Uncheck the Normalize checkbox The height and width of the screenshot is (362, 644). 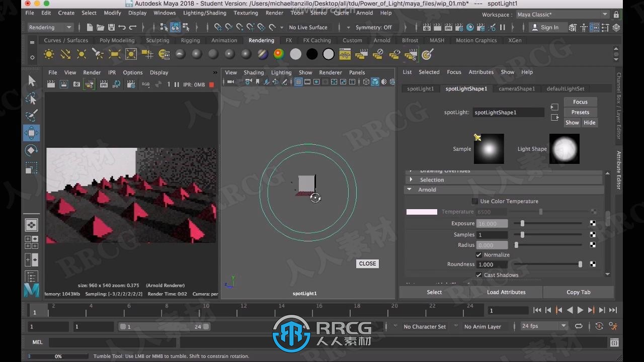pyautogui.click(x=479, y=255)
